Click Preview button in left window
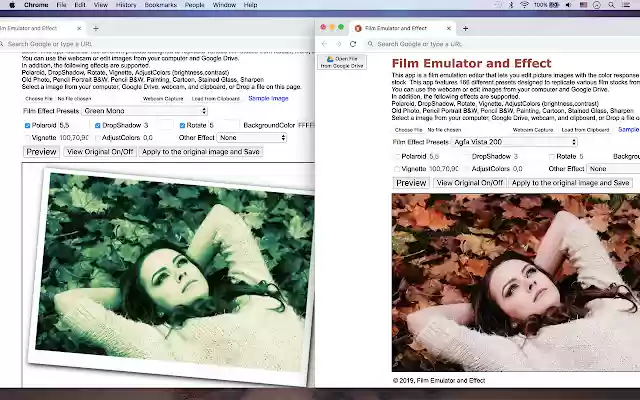Viewport: 640px width, 400px height. (41, 152)
